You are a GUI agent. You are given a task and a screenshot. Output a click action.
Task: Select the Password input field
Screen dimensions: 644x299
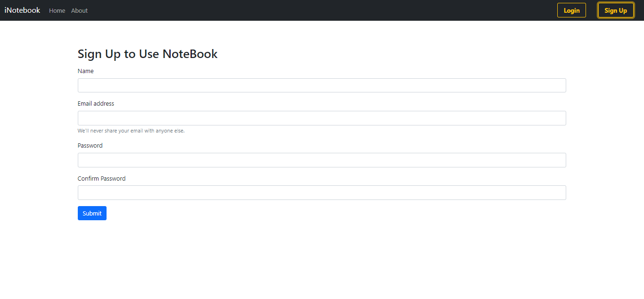(x=322, y=160)
